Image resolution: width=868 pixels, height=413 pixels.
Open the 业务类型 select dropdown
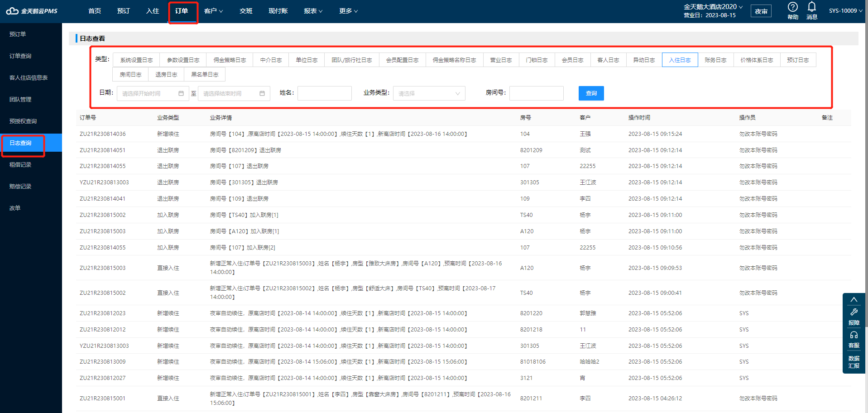pyautogui.click(x=429, y=93)
